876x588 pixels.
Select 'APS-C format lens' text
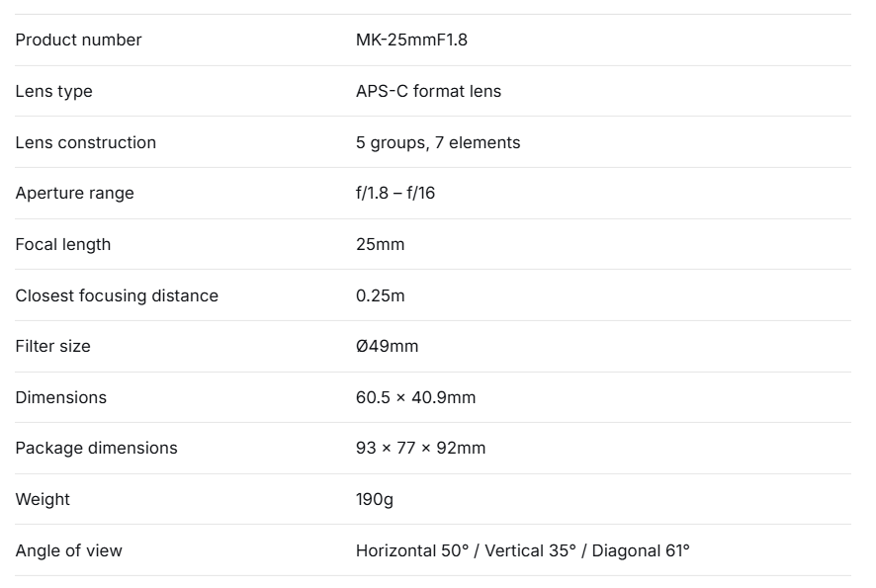[428, 92]
